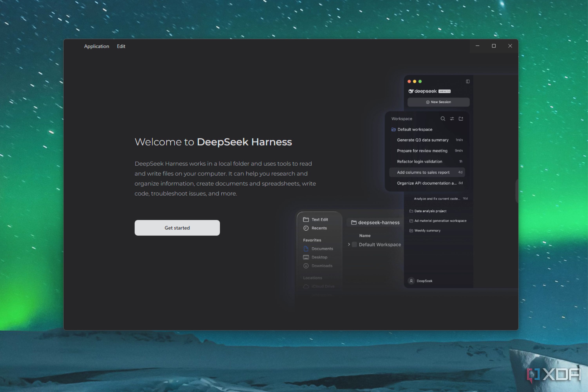Open the Application menu

[96, 46]
